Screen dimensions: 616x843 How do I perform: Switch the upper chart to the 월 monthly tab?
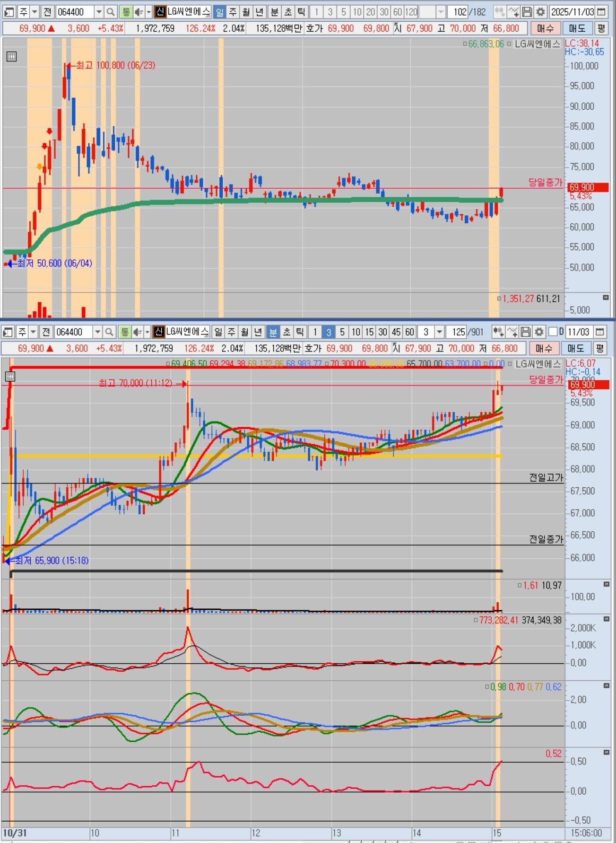coord(246,12)
